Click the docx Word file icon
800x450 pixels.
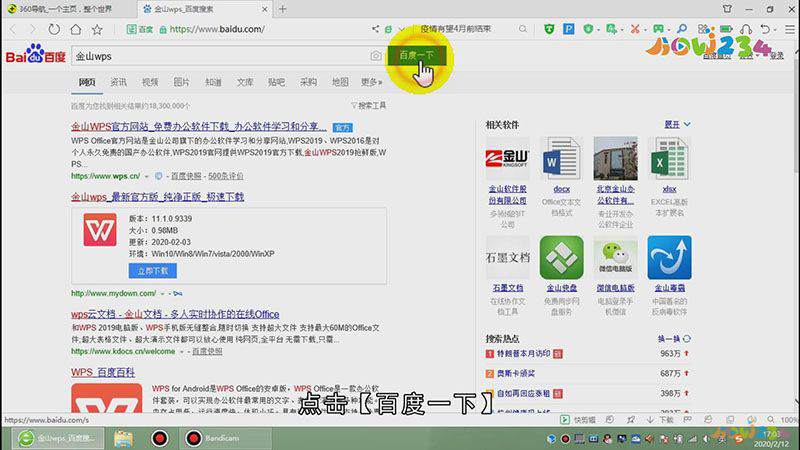pyautogui.click(x=561, y=158)
